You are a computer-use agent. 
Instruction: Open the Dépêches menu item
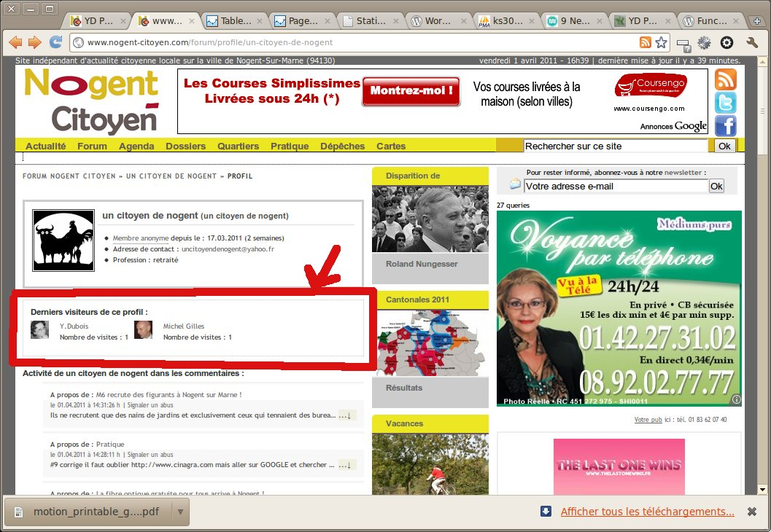click(342, 146)
